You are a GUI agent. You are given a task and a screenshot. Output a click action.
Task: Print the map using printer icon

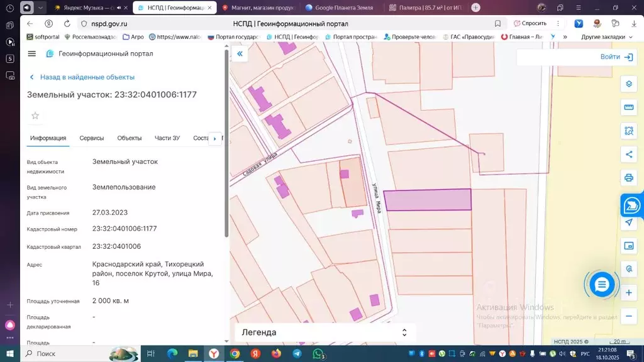628,177
